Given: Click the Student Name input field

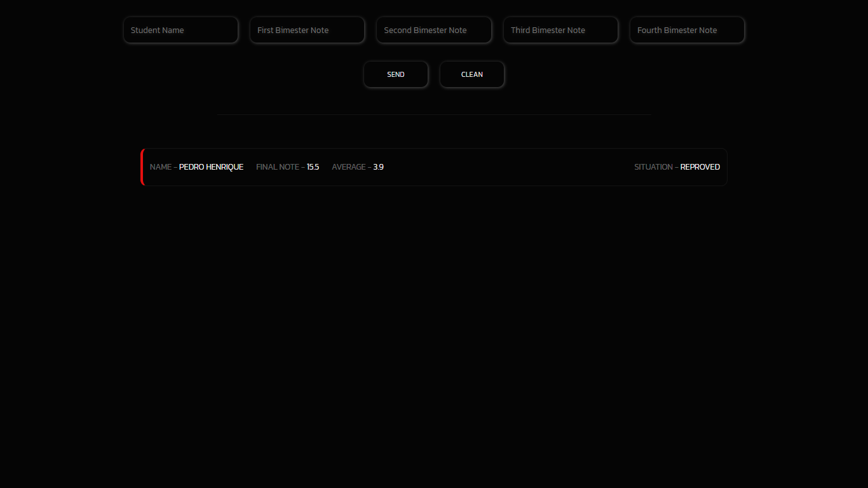Looking at the screenshot, I should coord(180,30).
